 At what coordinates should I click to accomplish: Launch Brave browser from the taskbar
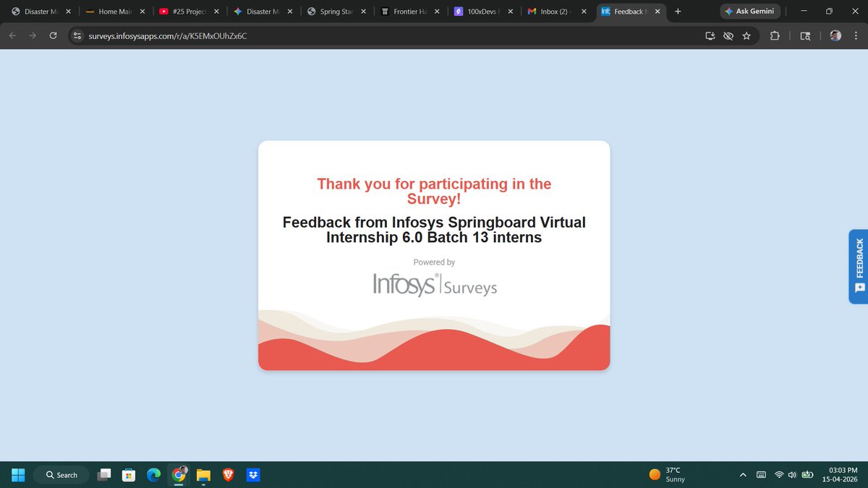[x=228, y=474]
